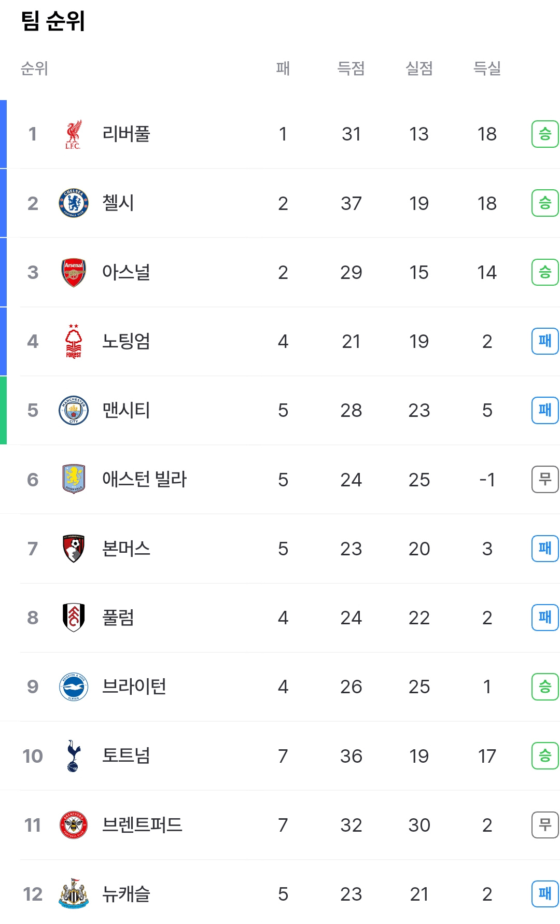Click the Brentford bee crest
This screenshot has height=924, width=560.
(73, 824)
